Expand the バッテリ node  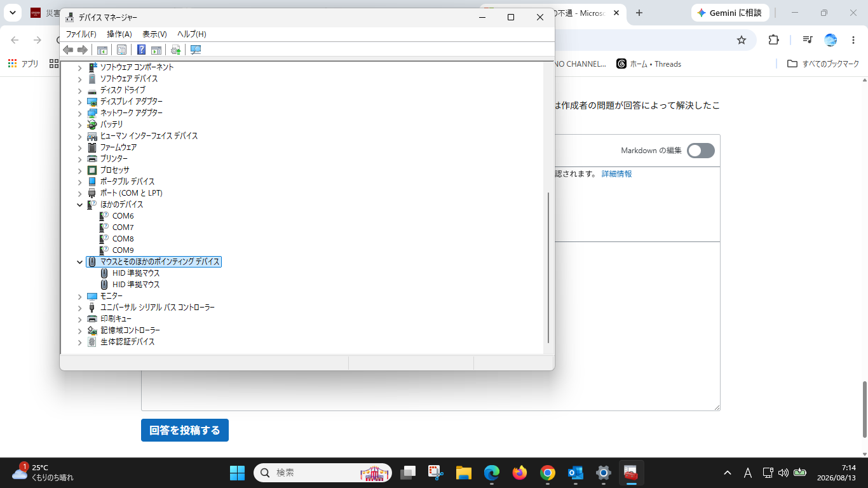pos(79,125)
